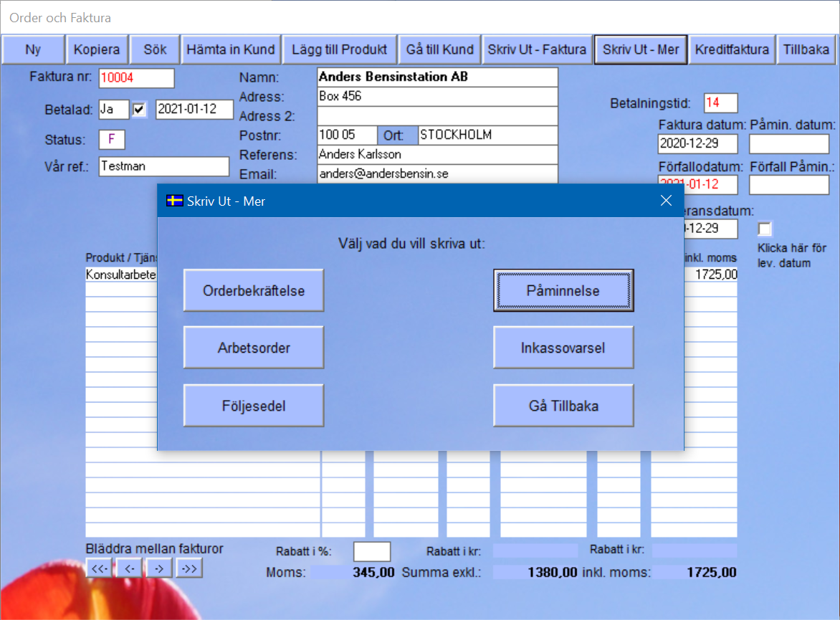Screen dimensions: 840x620
Task: Click the Faktura nr field
Action: (x=136, y=77)
